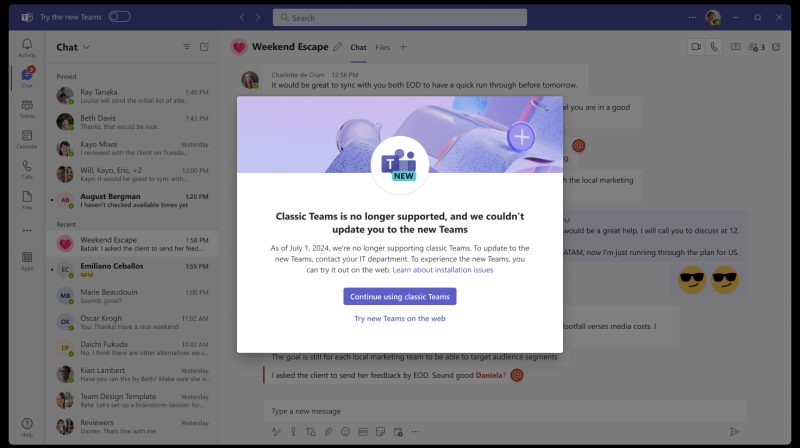Open the Activity feed in sidebar
800x448 pixels.
(x=27, y=48)
